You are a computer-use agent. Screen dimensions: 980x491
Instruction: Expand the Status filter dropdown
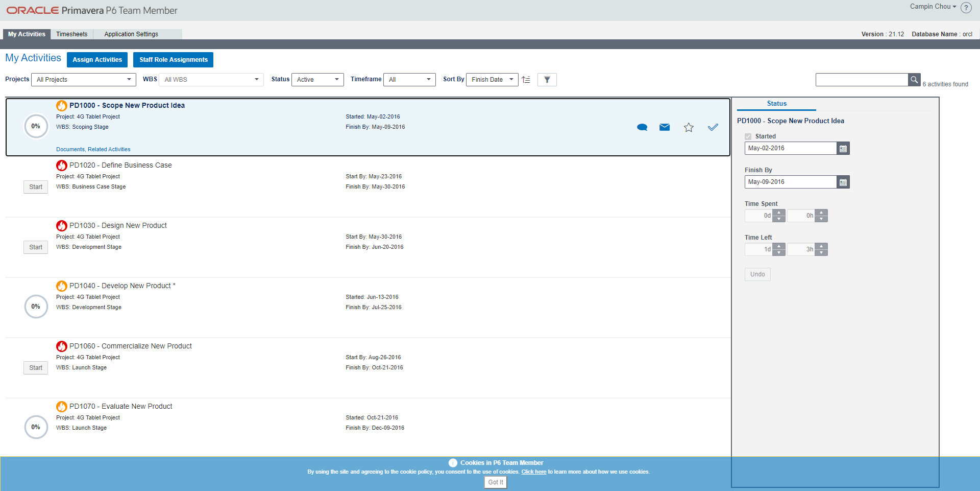coord(336,79)
